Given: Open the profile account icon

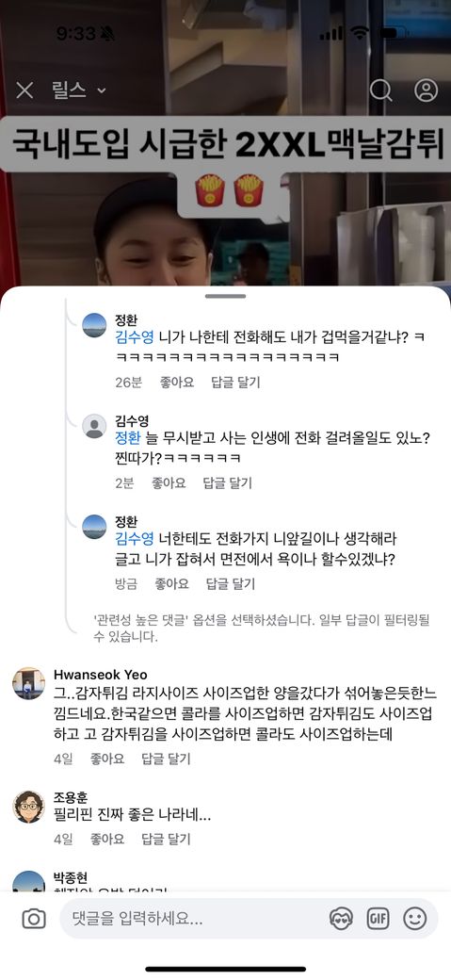Looking at the screenshot, I should 426,90.
